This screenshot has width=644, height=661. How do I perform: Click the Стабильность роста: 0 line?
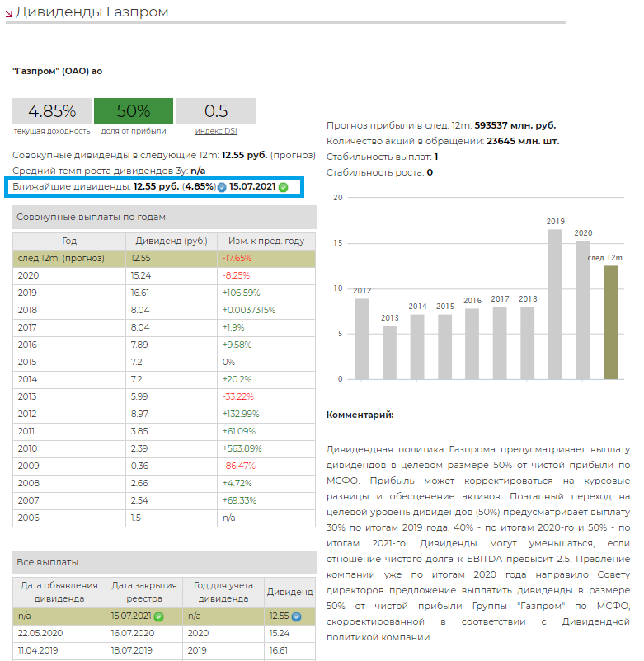tap(379, 172)
